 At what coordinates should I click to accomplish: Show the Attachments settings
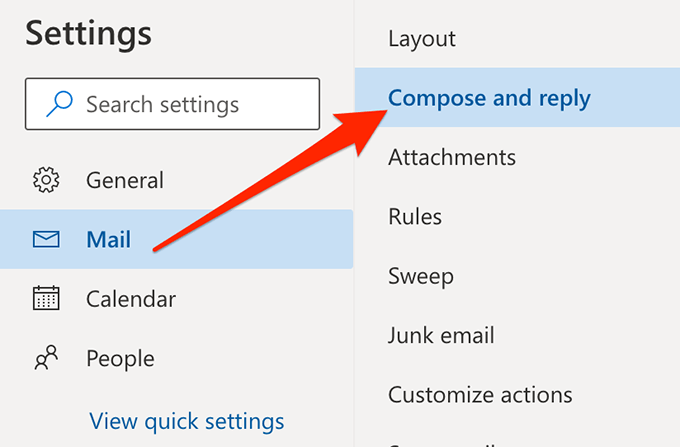tap(452, 157)
